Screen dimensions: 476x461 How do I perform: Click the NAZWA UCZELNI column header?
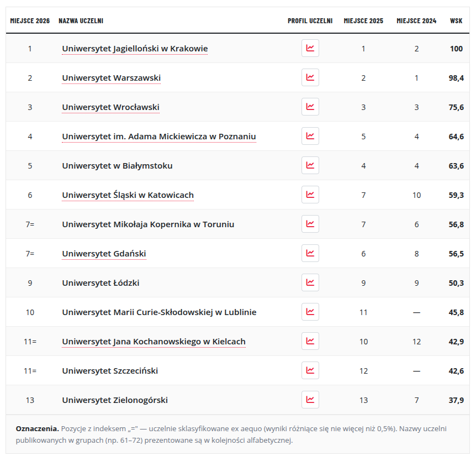point(81,20)
